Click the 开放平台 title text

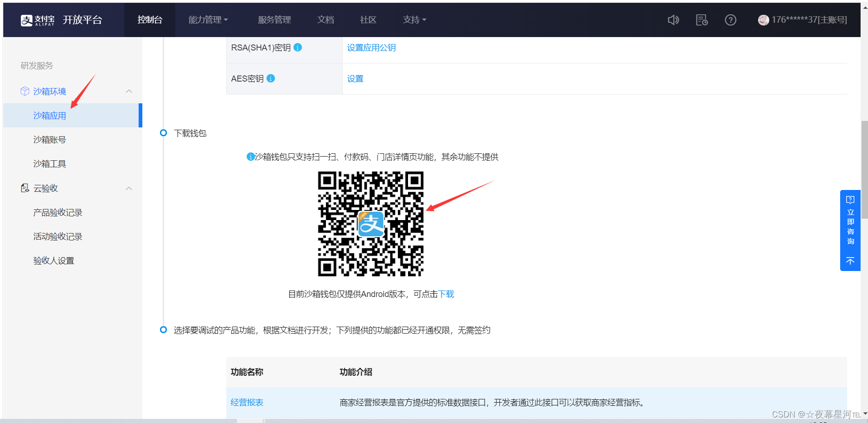[83, 20]
